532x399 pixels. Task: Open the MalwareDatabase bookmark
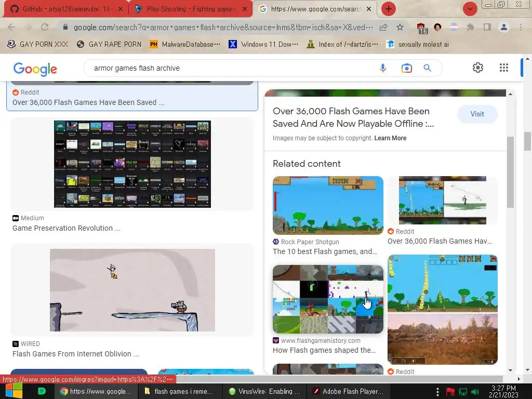pyautogui.click(x=185, y=45)
